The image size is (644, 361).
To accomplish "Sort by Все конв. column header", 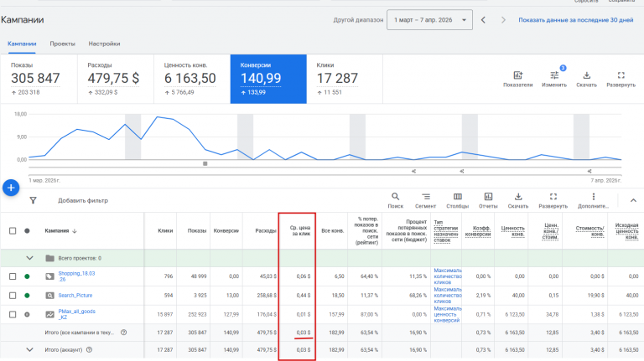I will click(332, 231).
